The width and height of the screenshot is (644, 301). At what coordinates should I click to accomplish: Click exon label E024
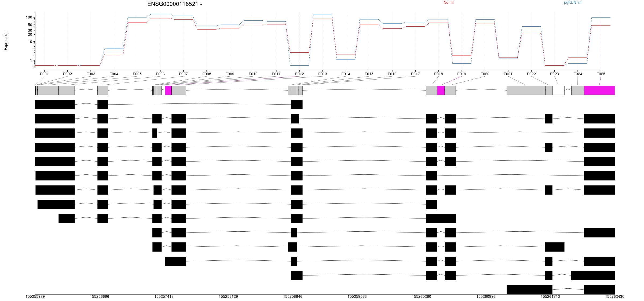coord(578,74)
